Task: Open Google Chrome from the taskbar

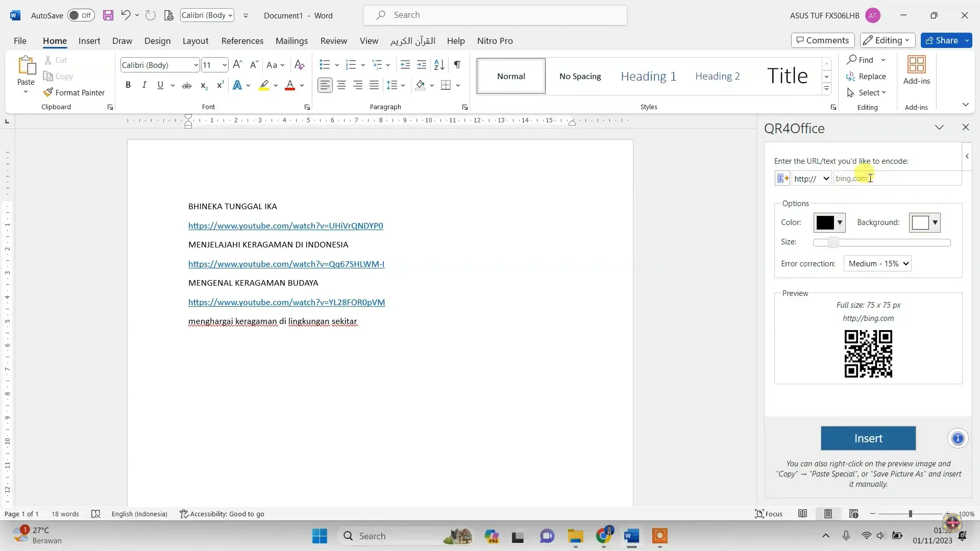Action: point(603,536)
